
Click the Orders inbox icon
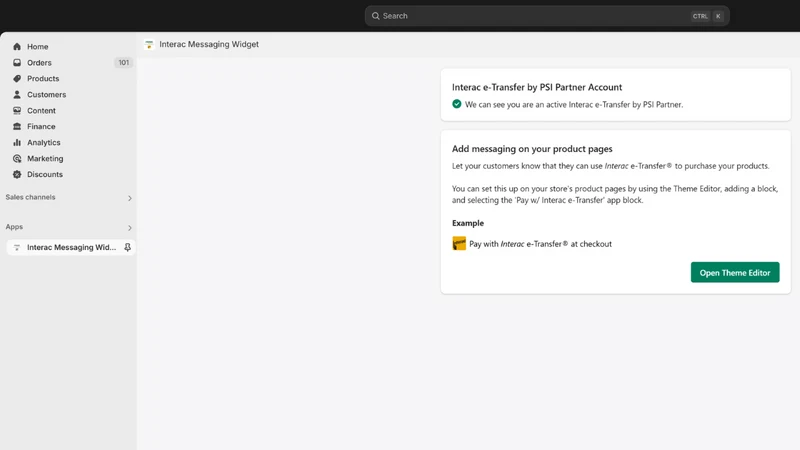coord(17,62)
